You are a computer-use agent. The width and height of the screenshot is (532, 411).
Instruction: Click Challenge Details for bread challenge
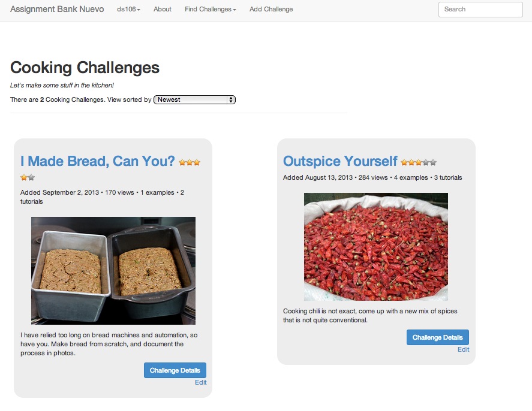pos(175,370)
